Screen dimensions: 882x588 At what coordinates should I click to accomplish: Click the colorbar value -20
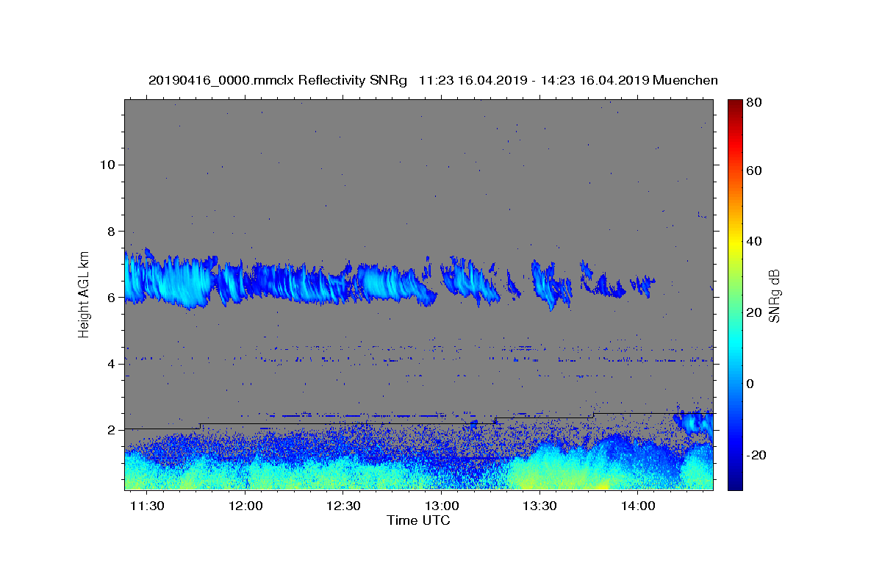tap(757, 455)
